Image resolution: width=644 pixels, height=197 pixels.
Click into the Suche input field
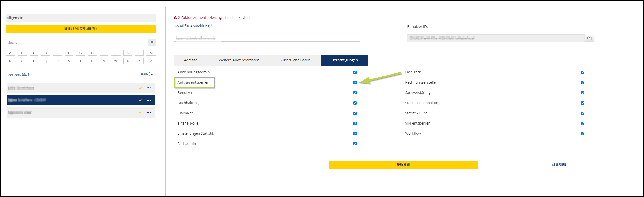[76, 43]
